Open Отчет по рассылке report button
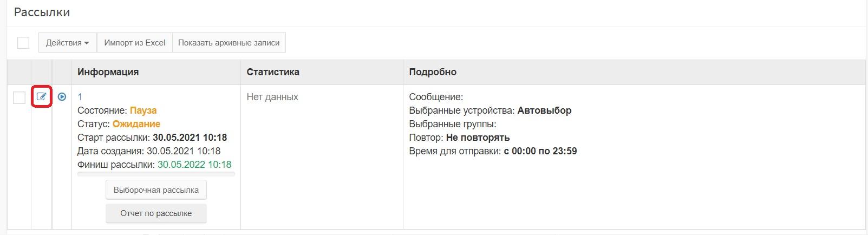The width and height of the screenshot is (868, 235). point(156,213)
